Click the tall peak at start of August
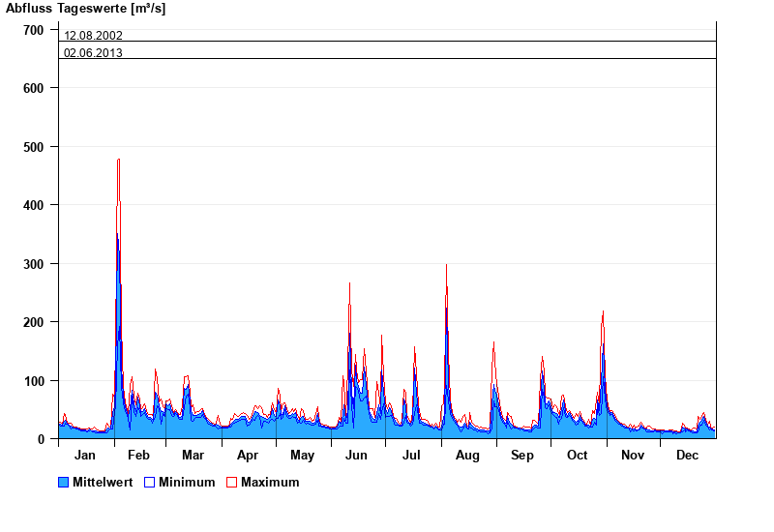The height and width of the screenshot is (532, 774). coord(446,266)
